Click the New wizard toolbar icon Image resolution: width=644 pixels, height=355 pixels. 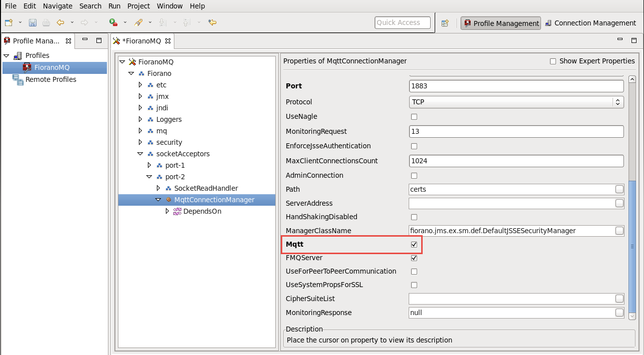[x=8, y=22]
